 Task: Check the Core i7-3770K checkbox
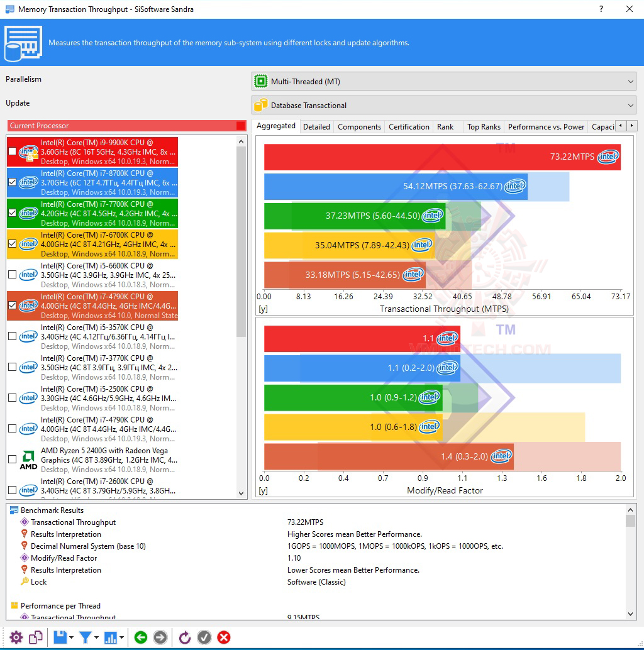13,367
